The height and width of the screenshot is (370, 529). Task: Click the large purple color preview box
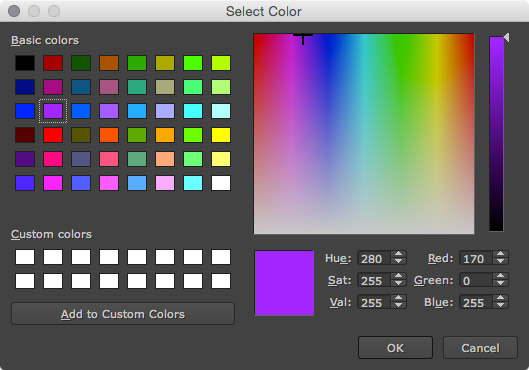click(284, 283)
